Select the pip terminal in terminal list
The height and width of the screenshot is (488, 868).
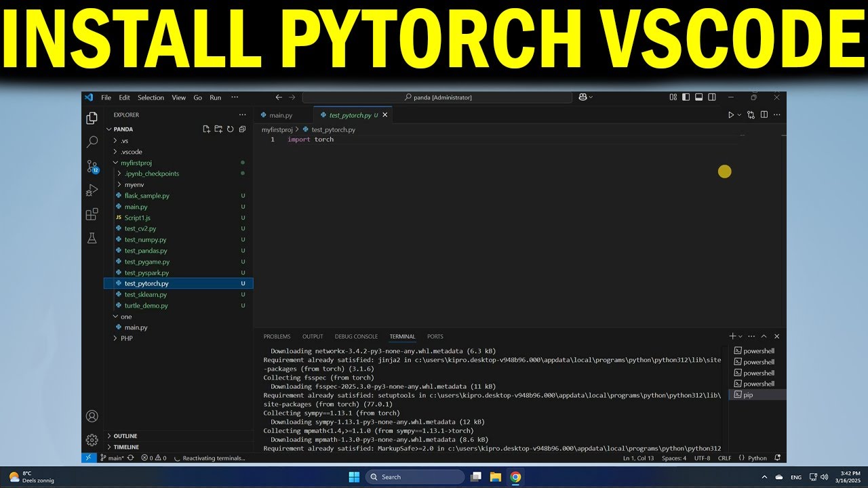click(x=757, y=394)
